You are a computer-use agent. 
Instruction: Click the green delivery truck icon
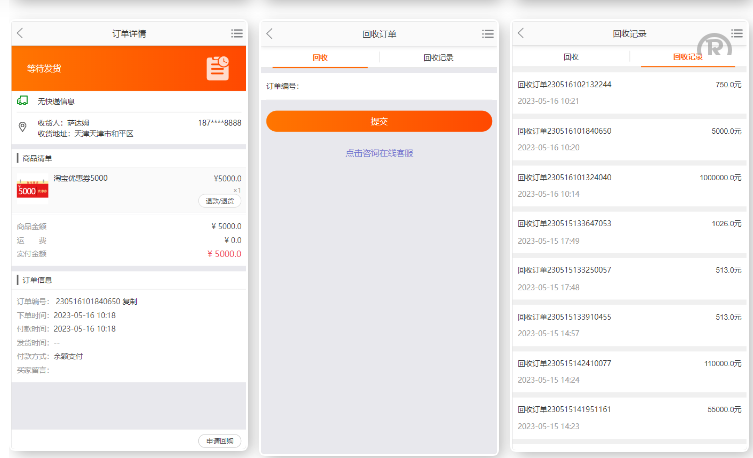(23, 101)
